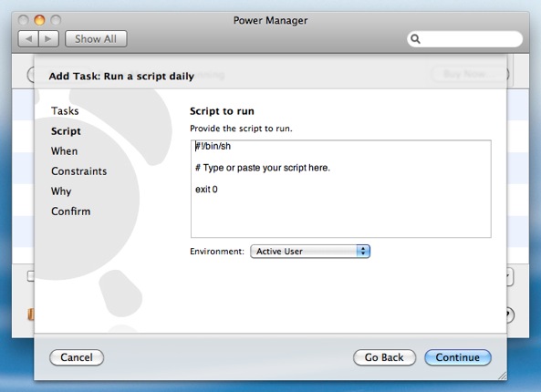
Task: Click the 'Script to run' heading
Action: click(222, 111)
